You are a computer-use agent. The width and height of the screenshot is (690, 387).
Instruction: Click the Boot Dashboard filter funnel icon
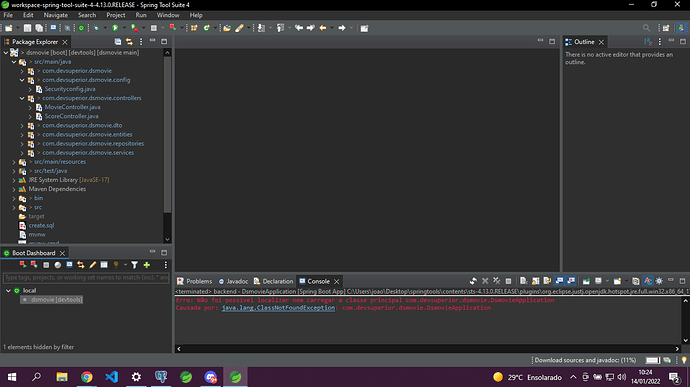pyautogui.click(x=135, y=265)
